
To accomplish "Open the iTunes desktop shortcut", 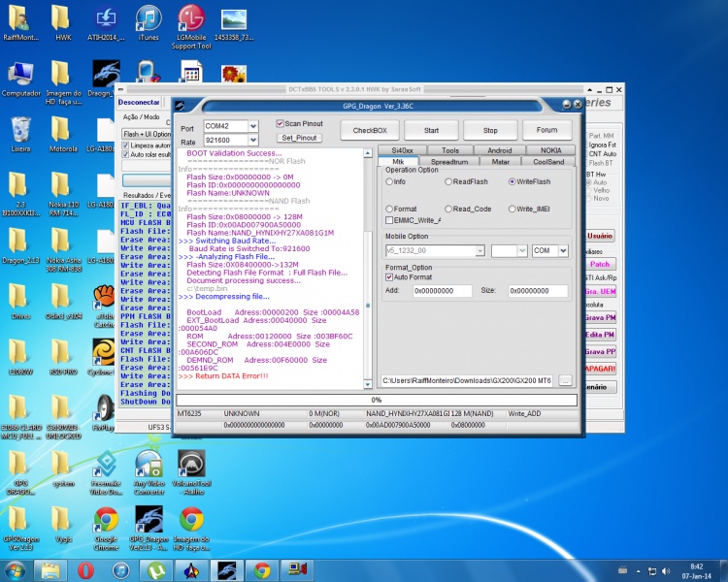I will click(x=149, y=23).
